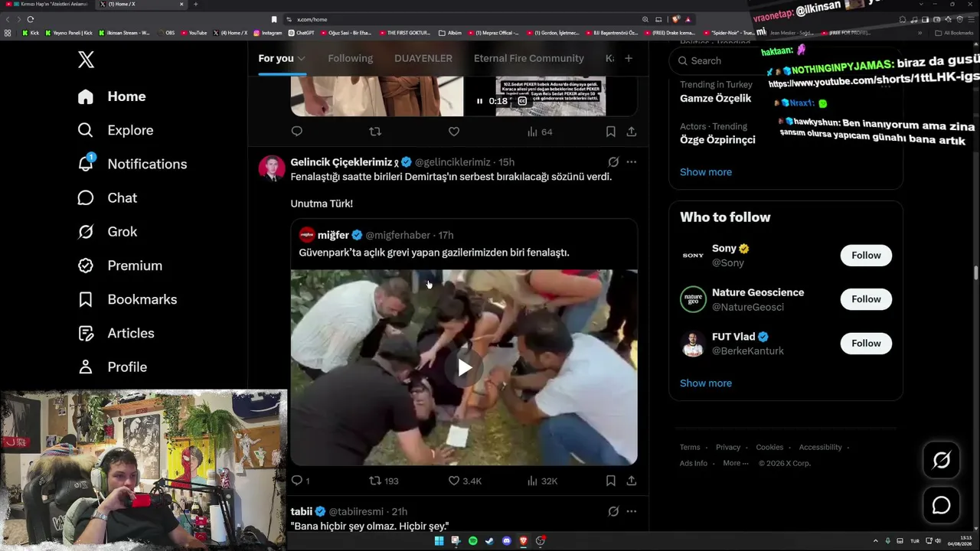This screenshot has width=980, height=551.
Task: Open the miğfer quoted post author
Action: [334, 235]
